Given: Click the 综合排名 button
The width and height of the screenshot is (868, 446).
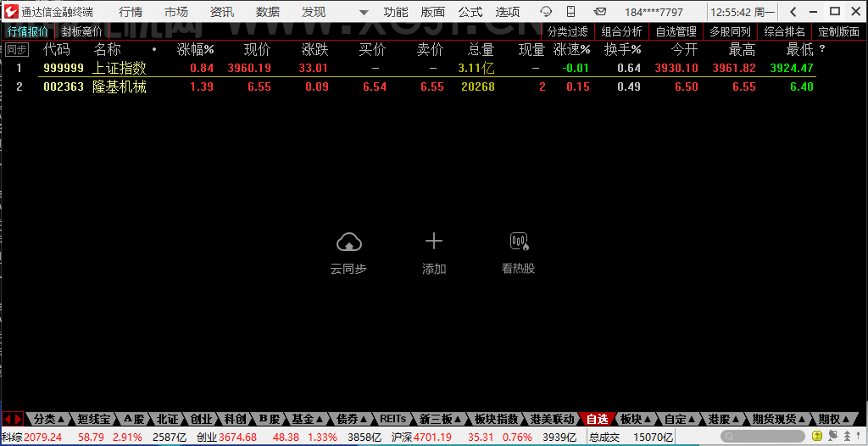Looking at the screenshot, I should click(x=784, y=31).
